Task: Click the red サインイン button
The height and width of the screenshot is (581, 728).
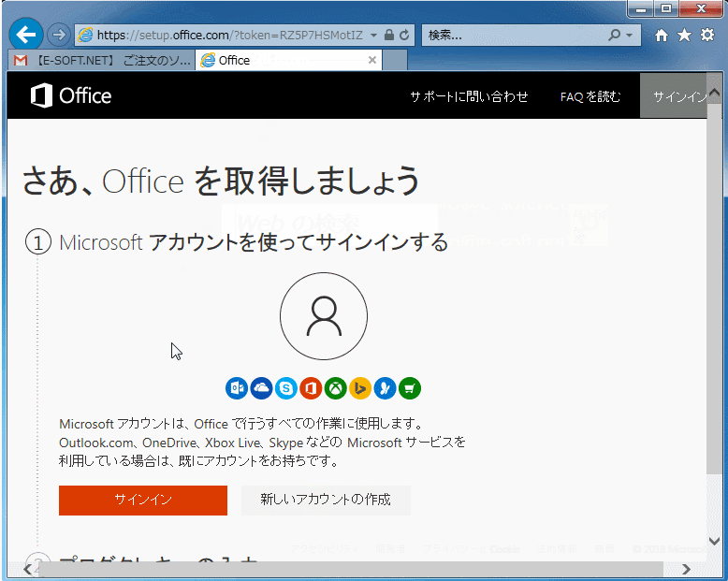Action: pyautogui.click(x=143, y=501)
